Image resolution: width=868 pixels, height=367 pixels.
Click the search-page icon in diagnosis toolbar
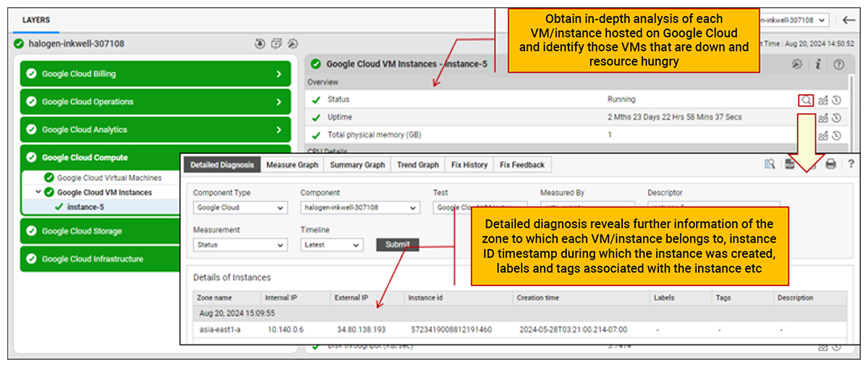(x=770, y=164)
